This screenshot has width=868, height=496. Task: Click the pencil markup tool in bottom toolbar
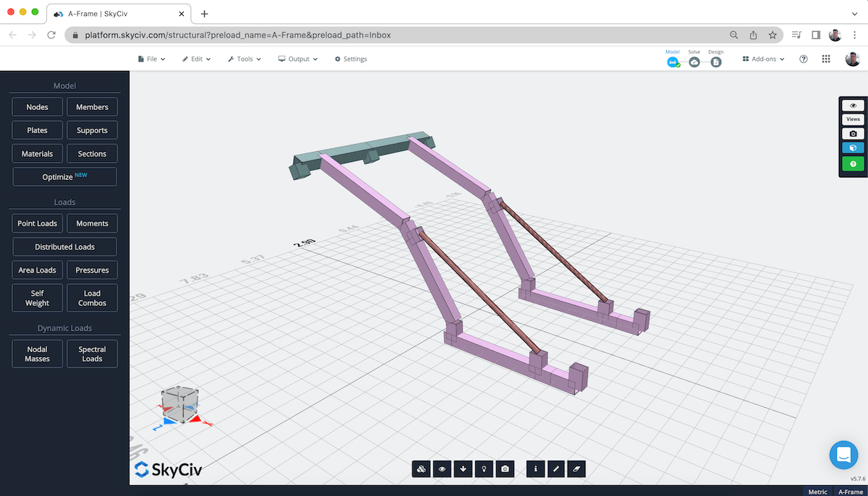pyautogui.click(x=556, y=469)
